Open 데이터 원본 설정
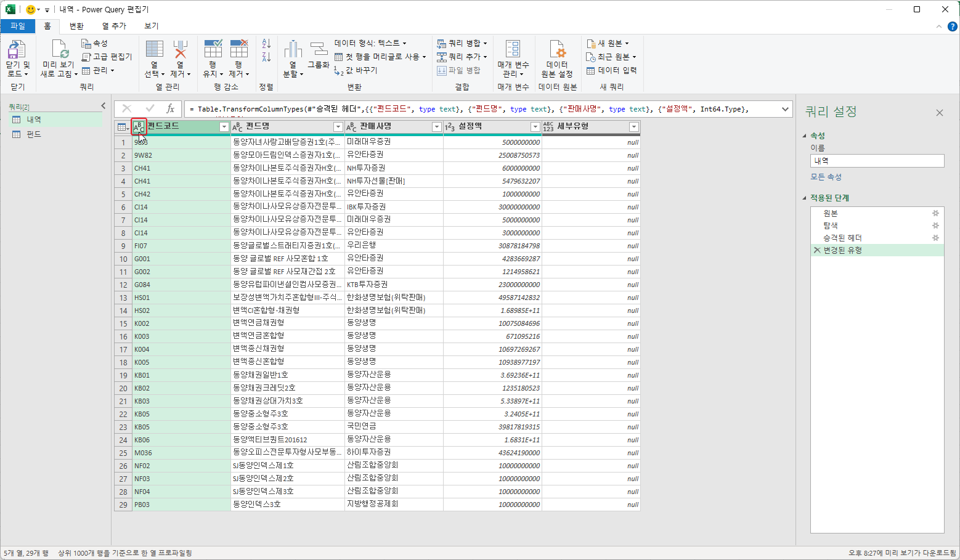 tap(557, 59)
